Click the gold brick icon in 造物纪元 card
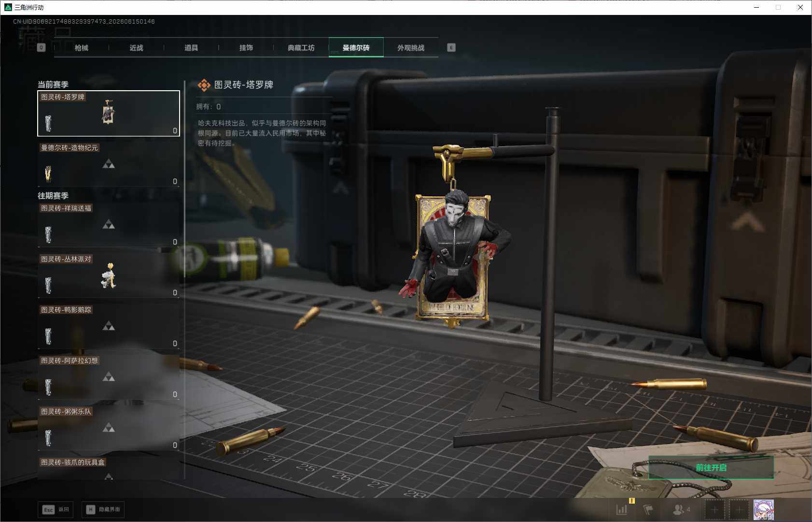 point(48,174)
